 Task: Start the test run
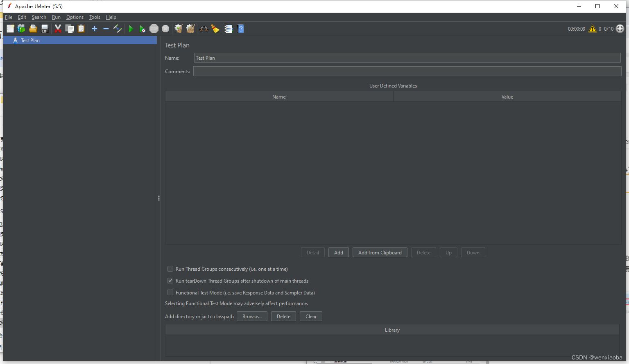click(x=131, y=29)
